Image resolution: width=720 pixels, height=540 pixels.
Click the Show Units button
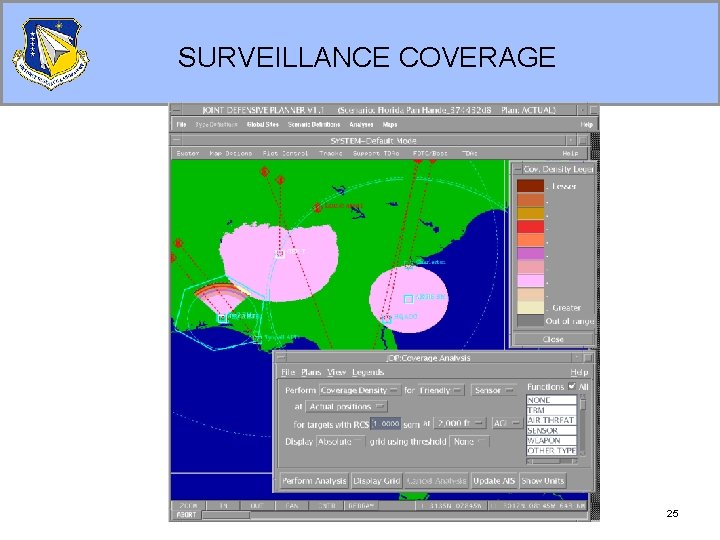click(x=542, y=481)
